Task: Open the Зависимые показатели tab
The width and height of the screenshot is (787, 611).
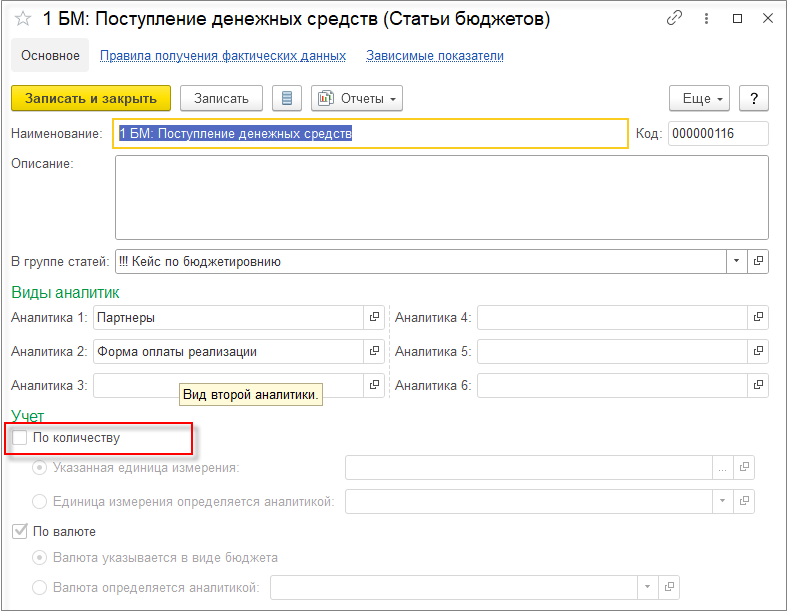Action: [x=434, y=56]
